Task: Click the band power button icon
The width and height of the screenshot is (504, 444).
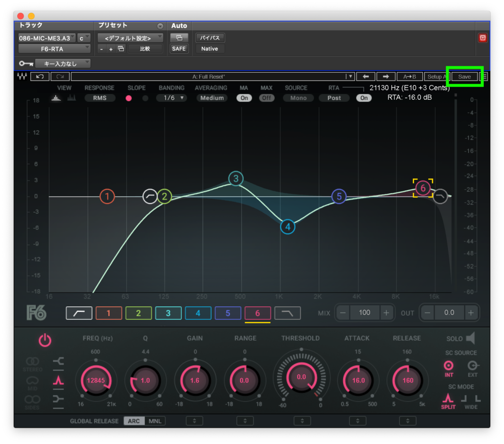Action: [x=45, y=340]
